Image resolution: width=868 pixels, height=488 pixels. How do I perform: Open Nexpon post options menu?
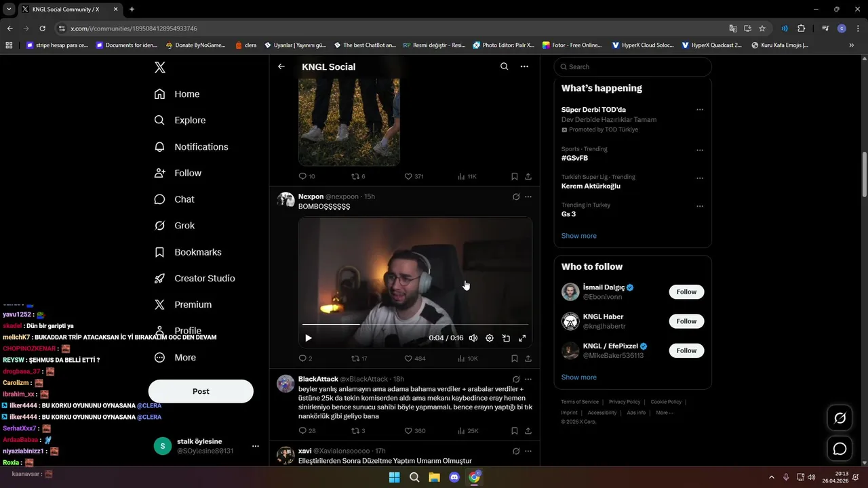(x=528, y=197)
